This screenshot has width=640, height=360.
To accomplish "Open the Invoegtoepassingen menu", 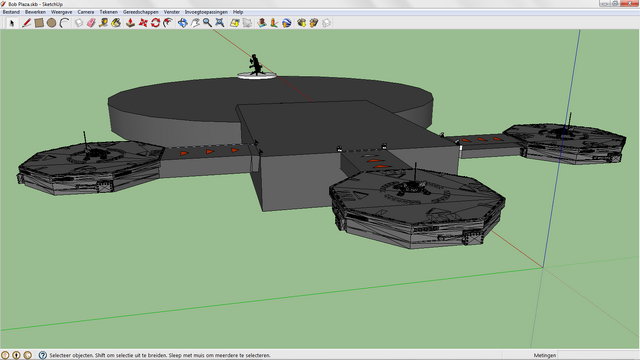I will pyautogui.click(x=206, y=12).
